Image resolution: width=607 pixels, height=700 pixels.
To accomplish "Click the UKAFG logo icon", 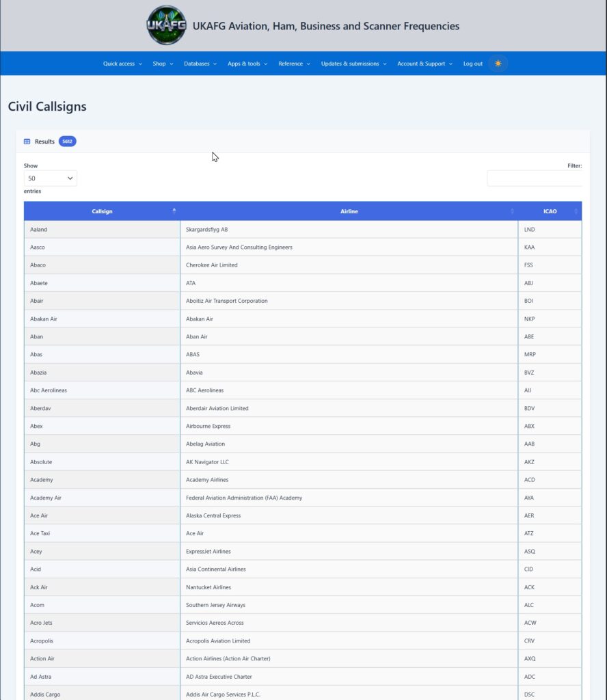I will point(167,25).
